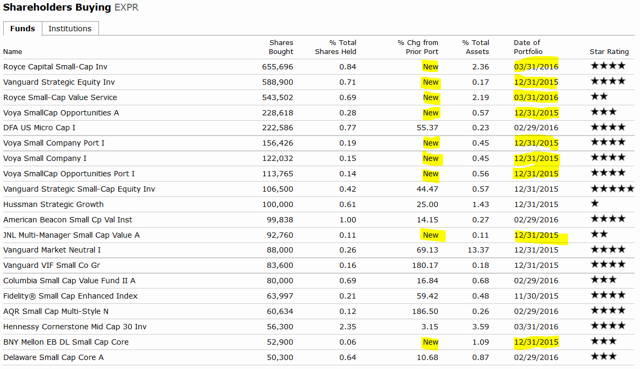Viewport: 640px width, 369px height.
Task: Click Columbia Small Cap Value Fund II A
Action: pyautogui.click(x=69, y=281)
